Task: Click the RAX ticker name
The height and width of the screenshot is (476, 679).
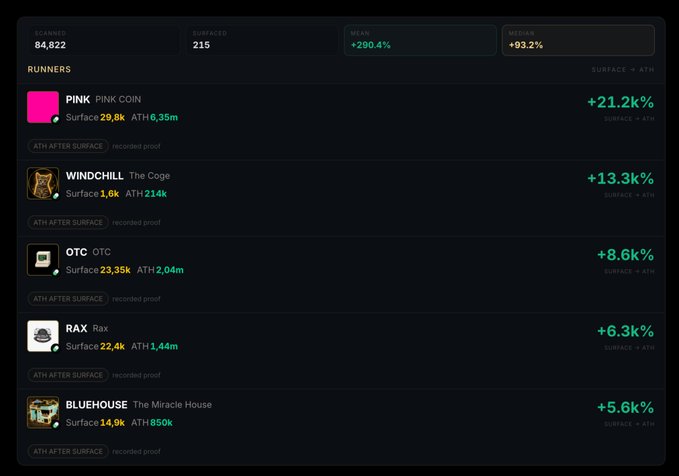Action: pos(76,328)
